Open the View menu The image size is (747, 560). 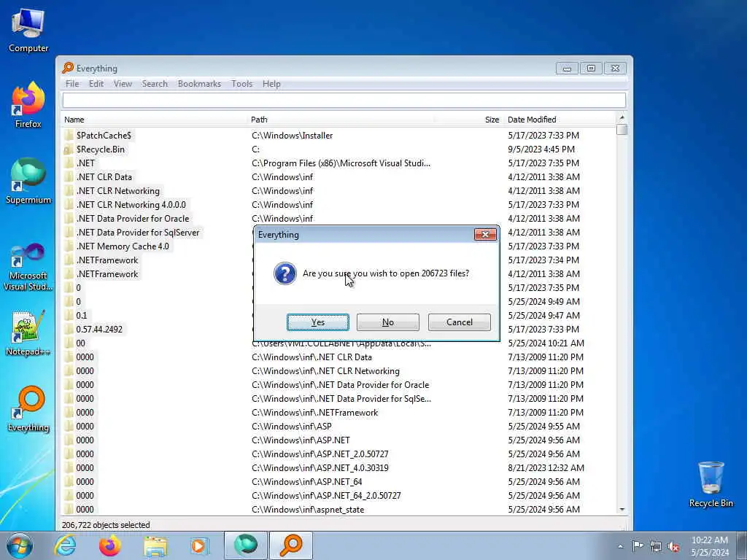[x=123, y=84]
